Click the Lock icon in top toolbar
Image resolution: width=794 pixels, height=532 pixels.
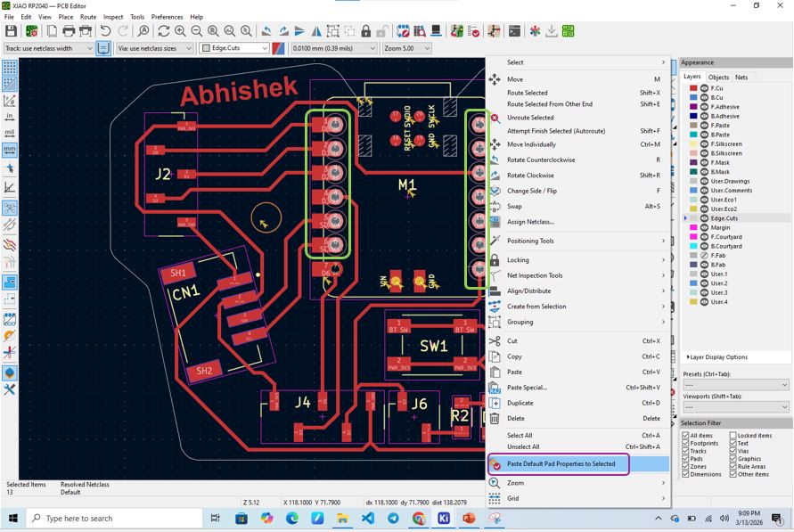(366, 31)
